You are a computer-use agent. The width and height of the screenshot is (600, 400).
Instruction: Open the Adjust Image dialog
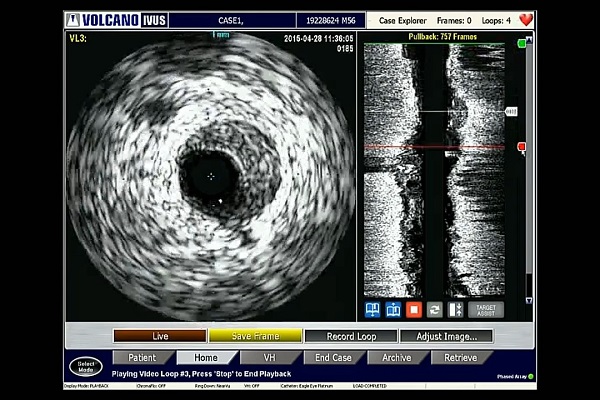(445, 336)
